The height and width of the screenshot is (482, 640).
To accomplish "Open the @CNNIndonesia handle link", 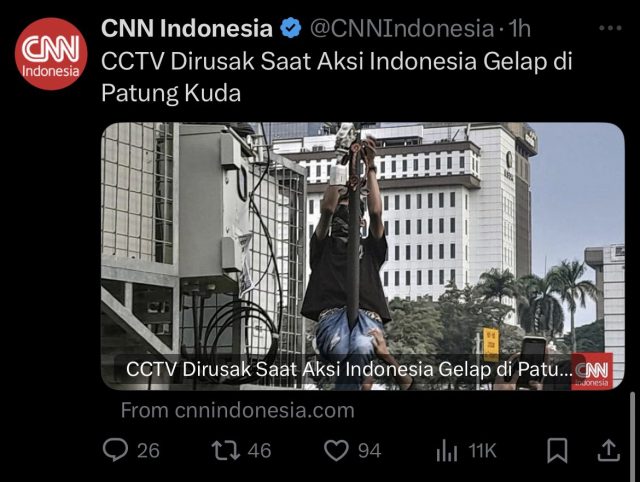I will pyautogui.click(x=402, y=29).
